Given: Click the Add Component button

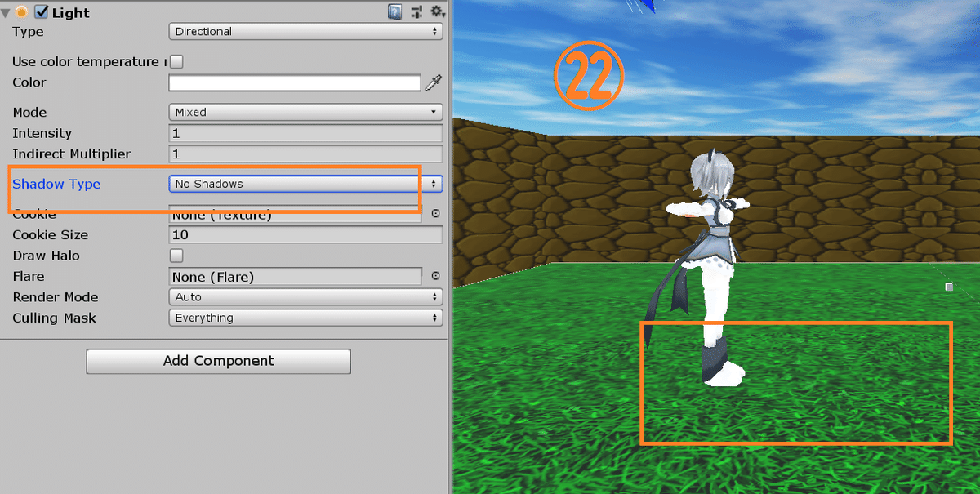Looking at the screenshot, I should pos(218,361).
